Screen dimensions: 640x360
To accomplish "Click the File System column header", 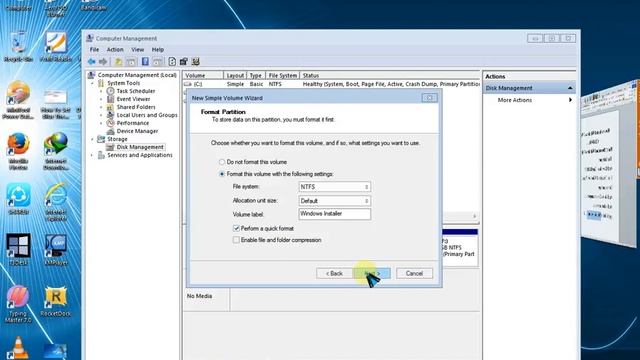I will coord(282,76).
